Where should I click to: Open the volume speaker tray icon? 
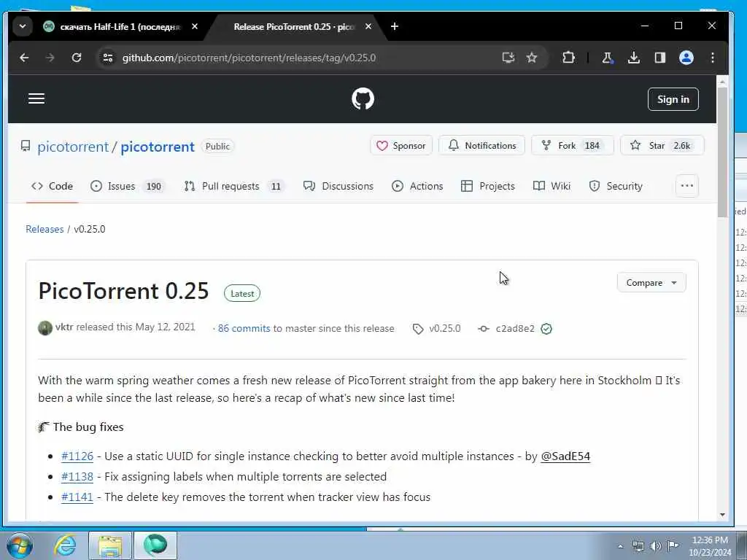(656, 546)
